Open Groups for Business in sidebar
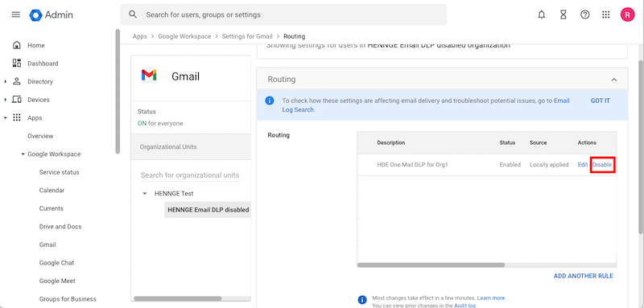 click(68, 299)
